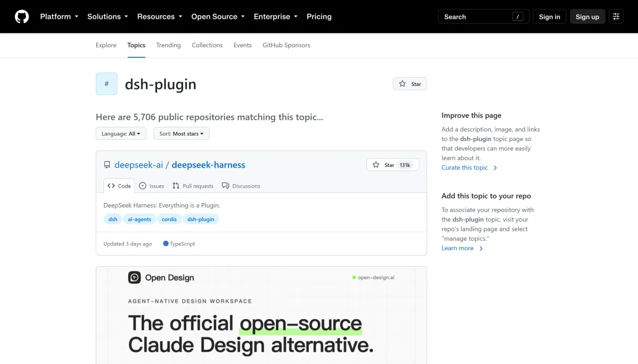
Task: Click the dsh topic tag
Action: point(113,219)
